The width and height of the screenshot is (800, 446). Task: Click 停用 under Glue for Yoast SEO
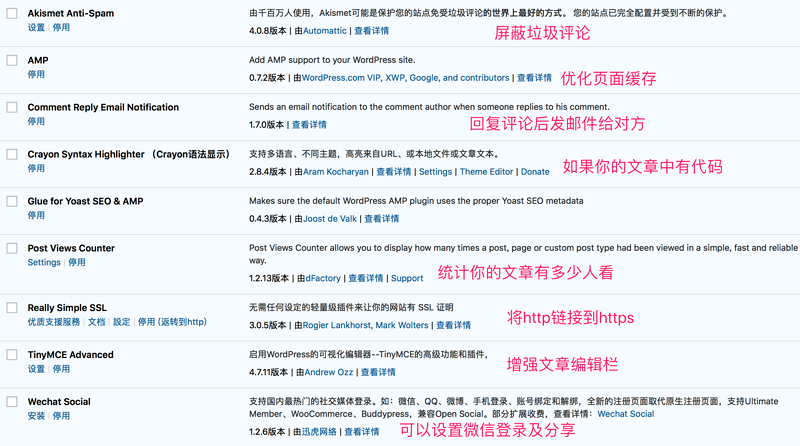[36, 215]
